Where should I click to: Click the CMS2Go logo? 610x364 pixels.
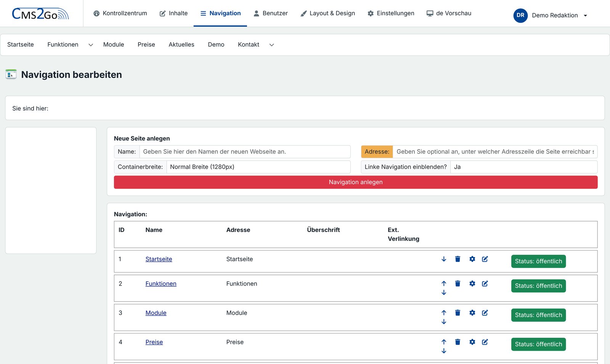[40, 14]
